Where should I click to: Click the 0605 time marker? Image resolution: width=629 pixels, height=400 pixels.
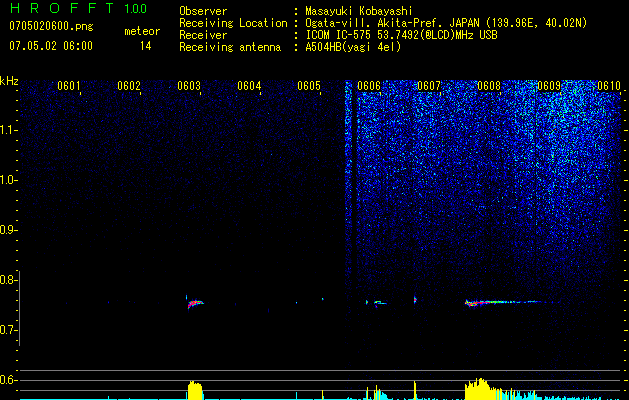tap(309, 86)
